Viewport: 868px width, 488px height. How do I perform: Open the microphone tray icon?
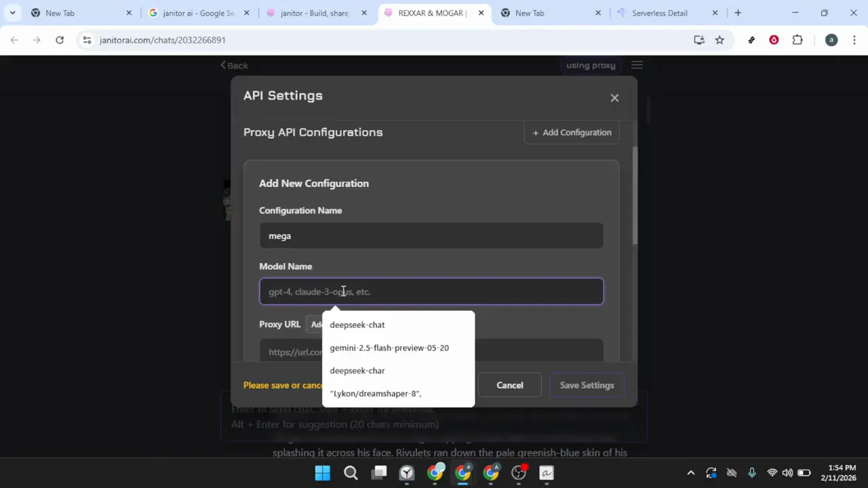(751, 473)
